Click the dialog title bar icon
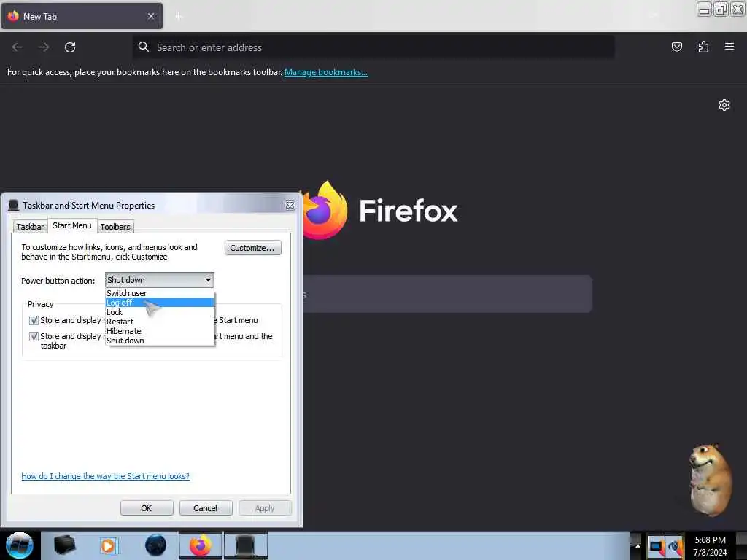 tap(13, 205)
